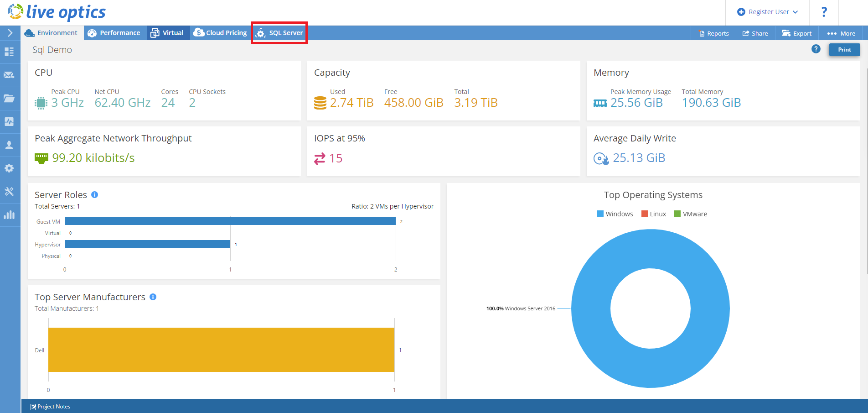Screen dimensions: 868x413
Task: Switch to the SQL Server tab
Action: point(279,33)
